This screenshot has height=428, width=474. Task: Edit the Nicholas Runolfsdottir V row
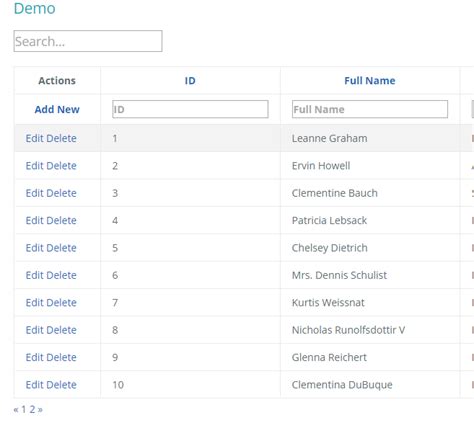pos(35,330)
